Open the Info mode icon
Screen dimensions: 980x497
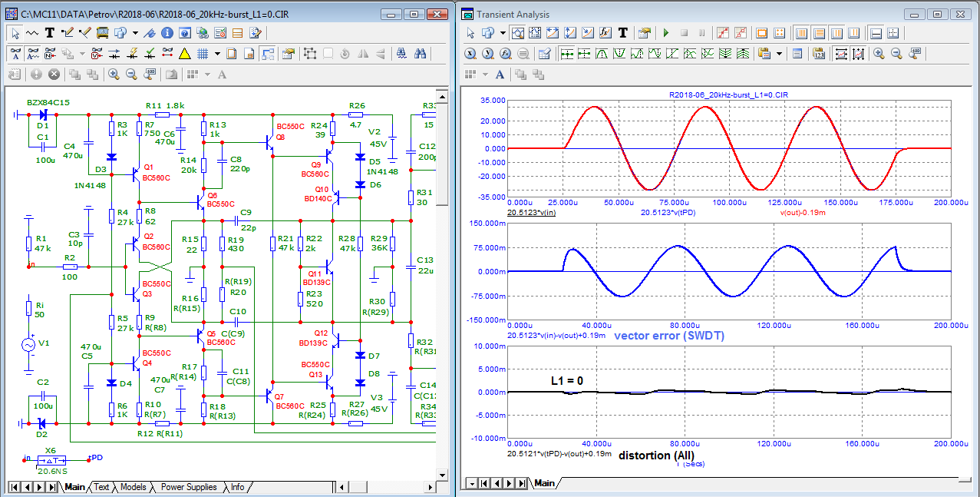167,33
